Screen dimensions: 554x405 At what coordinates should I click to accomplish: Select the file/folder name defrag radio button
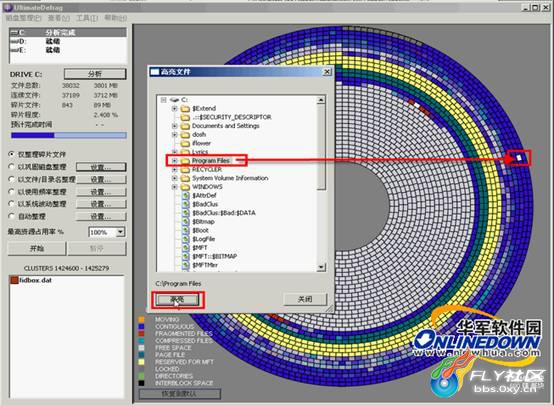pyautogui.click(x=12, y=179)
